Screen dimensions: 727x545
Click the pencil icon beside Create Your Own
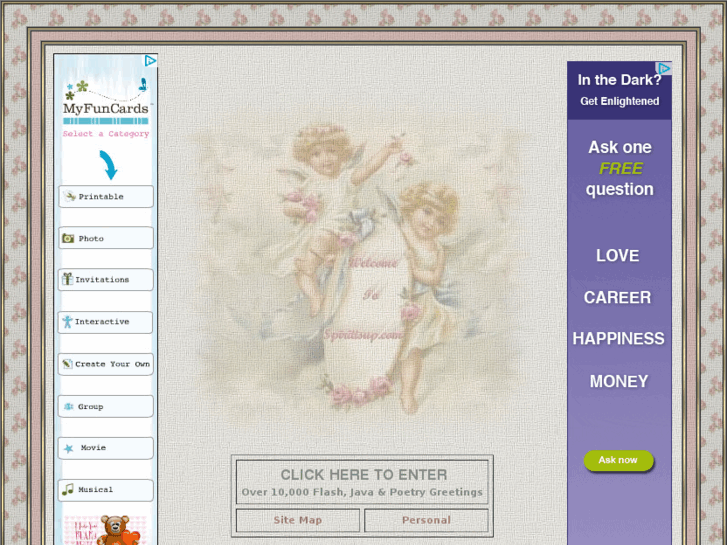coord(68,364)
